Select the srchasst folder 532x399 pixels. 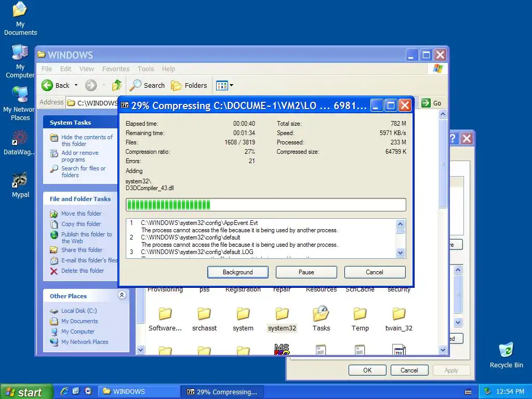click(204, 320)
